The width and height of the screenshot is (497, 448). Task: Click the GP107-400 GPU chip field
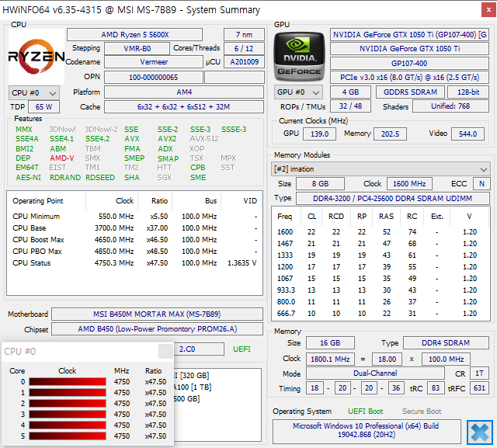point(409,64)
